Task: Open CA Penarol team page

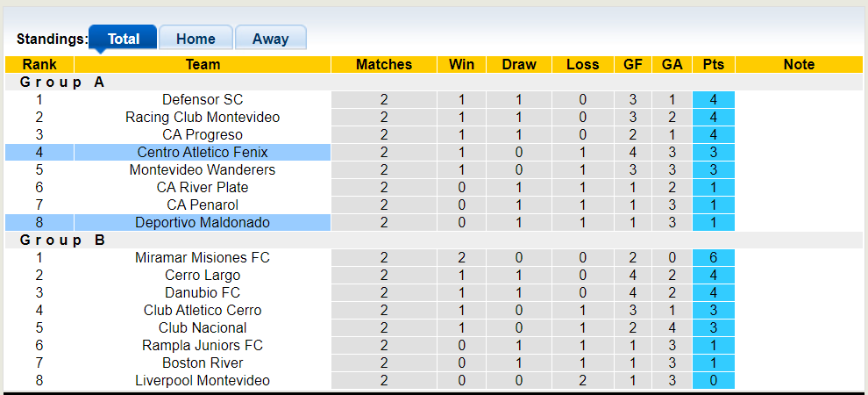Action: coord(203,205)
